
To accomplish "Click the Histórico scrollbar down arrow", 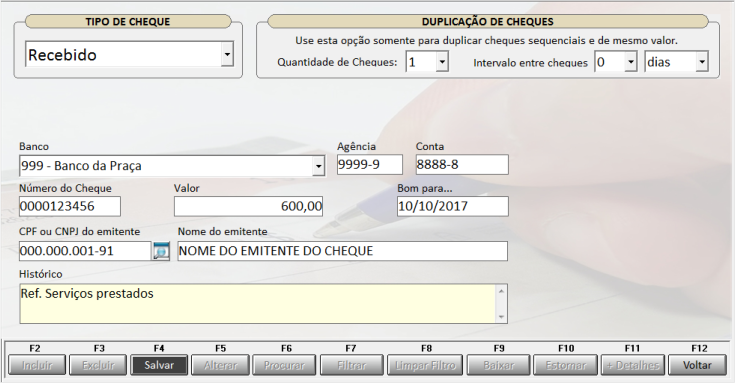I will tap(501, 317).
